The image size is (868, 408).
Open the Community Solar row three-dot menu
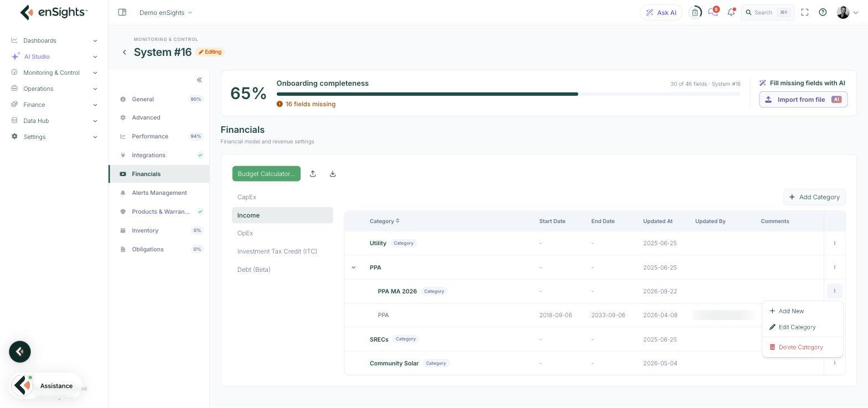(x=835, y=363)
